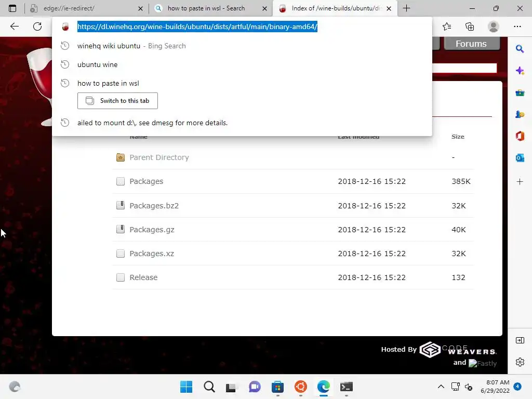This screenshot has width=532, height=399.
Task: Click WineHQ search input field
Action: coord(464,68)
